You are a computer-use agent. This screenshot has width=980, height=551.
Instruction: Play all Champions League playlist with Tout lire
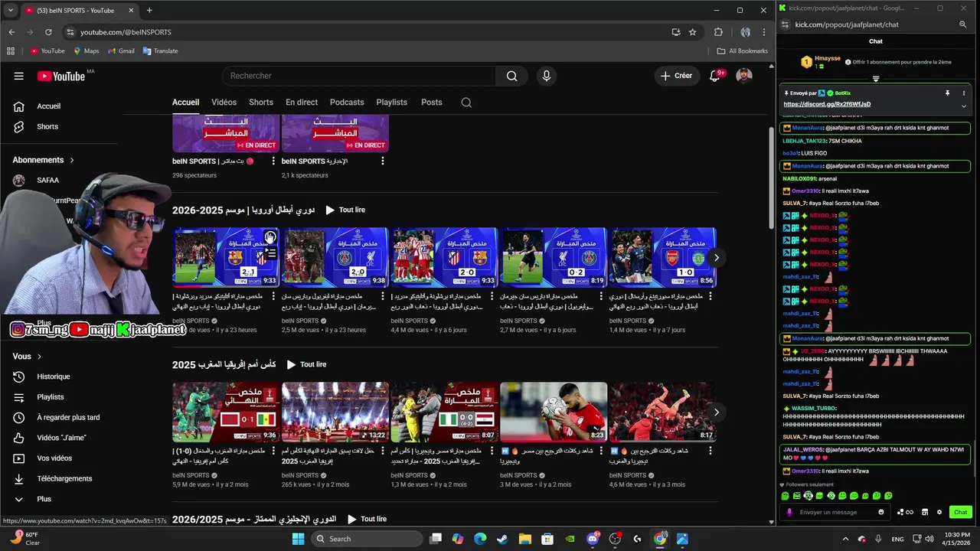tap(345, 210)
